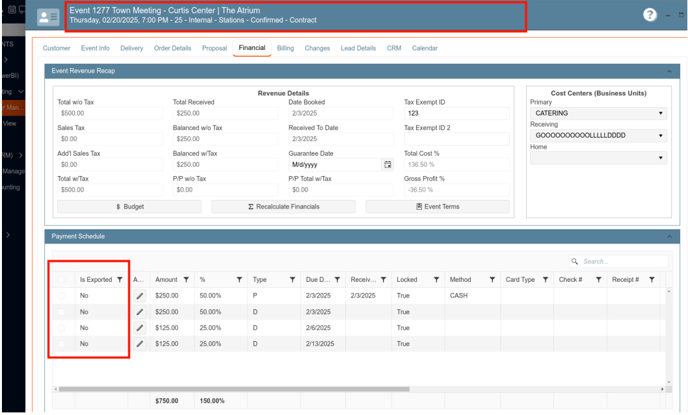
Task: Switch to the Billing tab
Action: (x=285, y=48)
